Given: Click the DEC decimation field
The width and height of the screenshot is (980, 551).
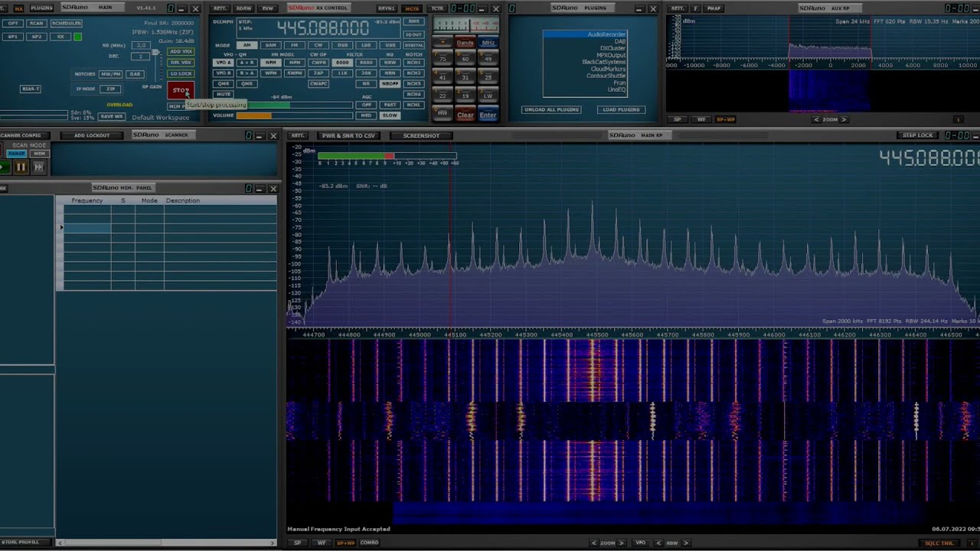Looking at the screenshot, I should click(x=140, y=56).
